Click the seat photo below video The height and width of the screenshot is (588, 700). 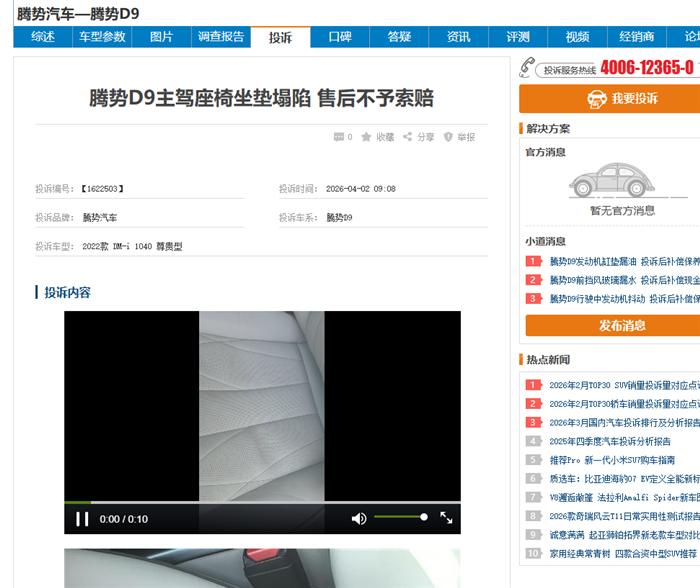click(x=262, y=568)
